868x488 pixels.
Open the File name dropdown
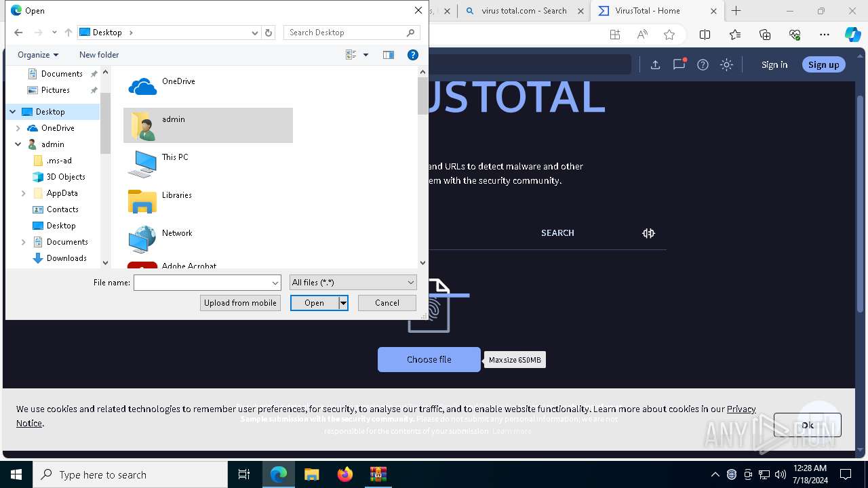click(275, 283)
